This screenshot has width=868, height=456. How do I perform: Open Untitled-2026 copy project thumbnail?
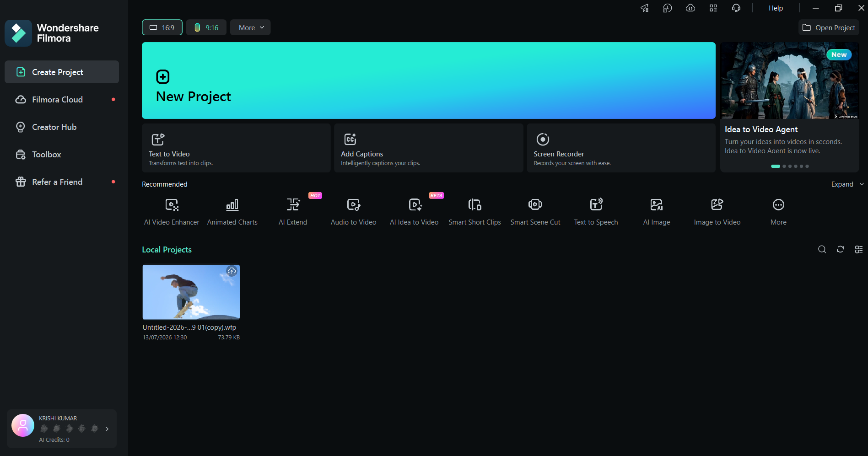point(191,292)
